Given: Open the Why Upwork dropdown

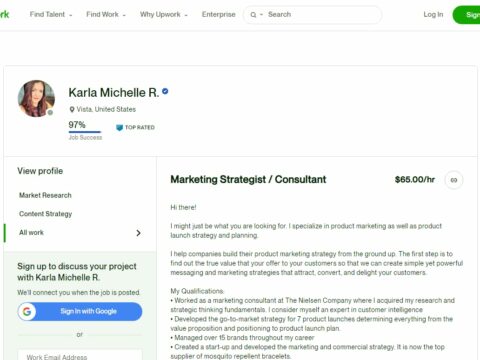Looking at the screenshot, I should point(164,14).
